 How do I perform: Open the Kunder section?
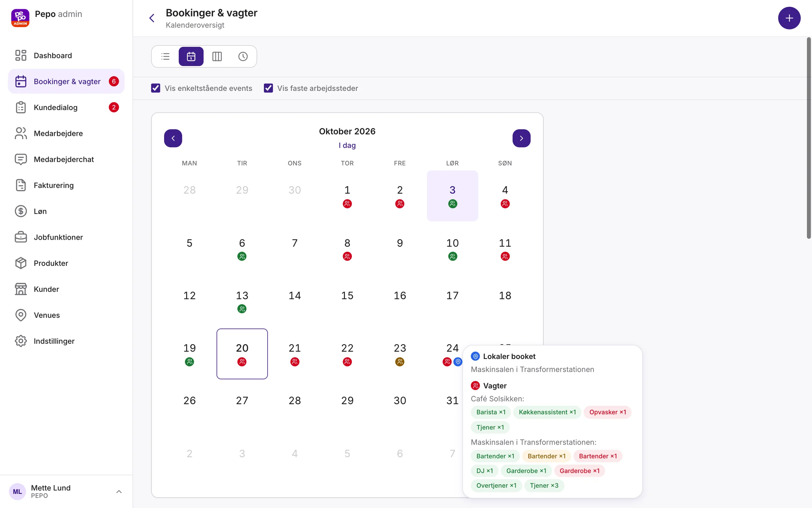[x=66, y=289]
